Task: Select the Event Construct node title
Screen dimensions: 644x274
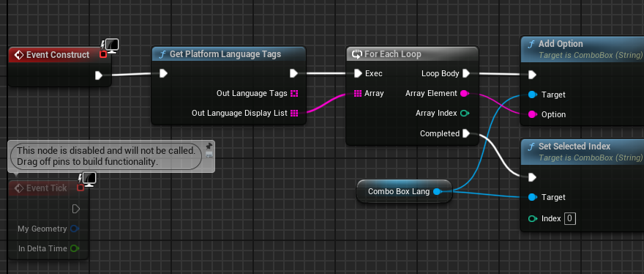Action: 58,55
